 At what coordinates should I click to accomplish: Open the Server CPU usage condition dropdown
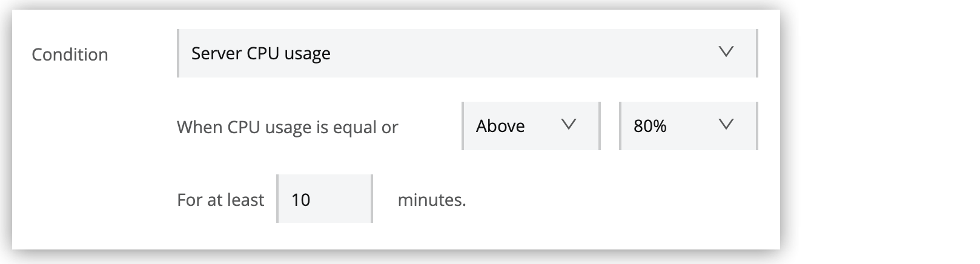[x=466, y=53]
